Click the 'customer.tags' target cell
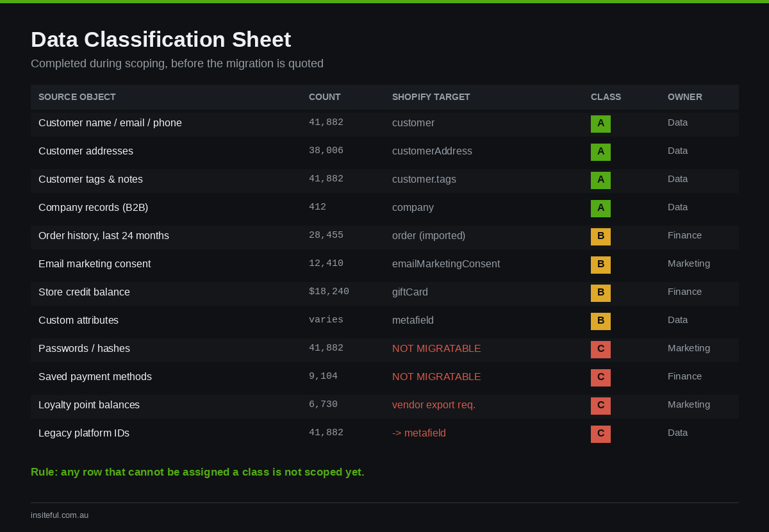The height and width of the screenshot is (532, 769). [424, 179]
